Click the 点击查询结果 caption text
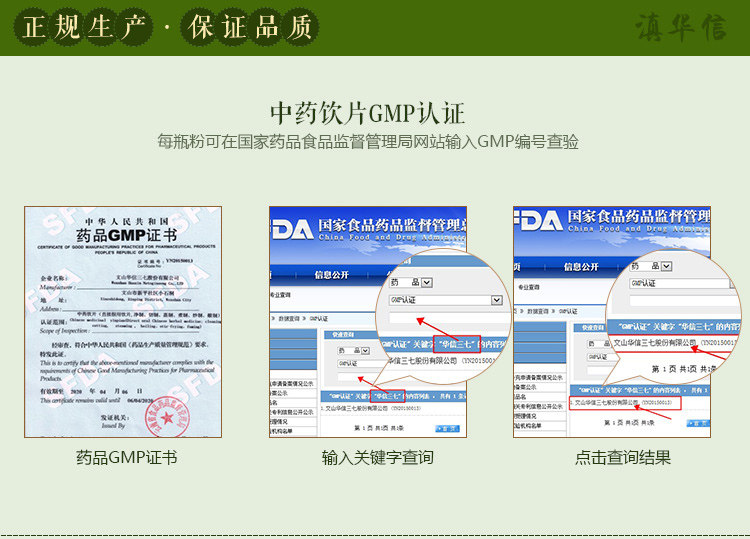The width and height of the screenshot is (750, 539). point(623,458)
